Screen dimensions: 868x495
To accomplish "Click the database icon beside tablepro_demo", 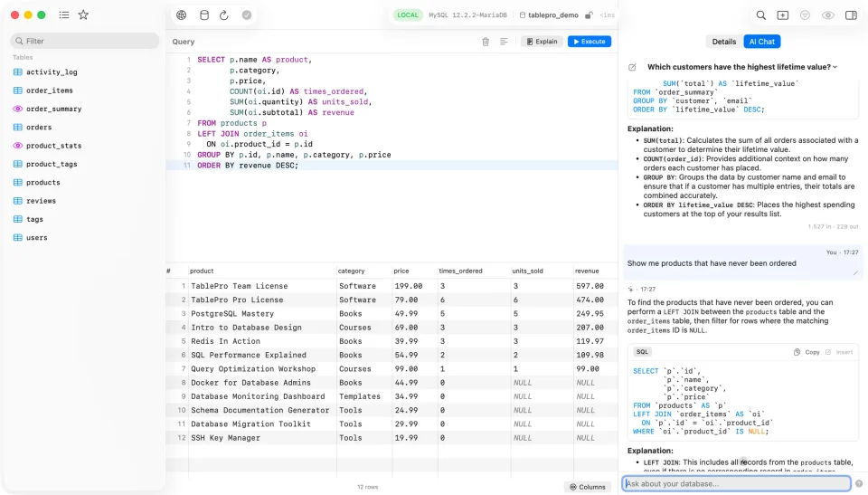I will point(522,15).
